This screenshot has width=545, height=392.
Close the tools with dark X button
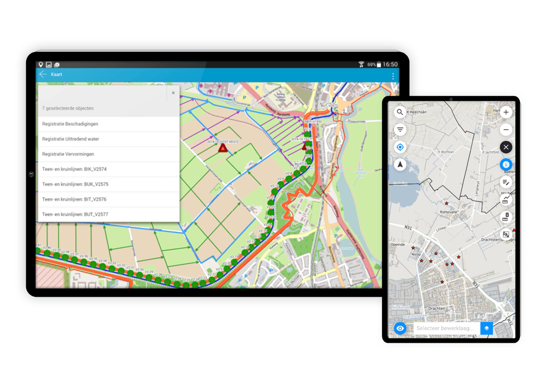pos(506,147)
